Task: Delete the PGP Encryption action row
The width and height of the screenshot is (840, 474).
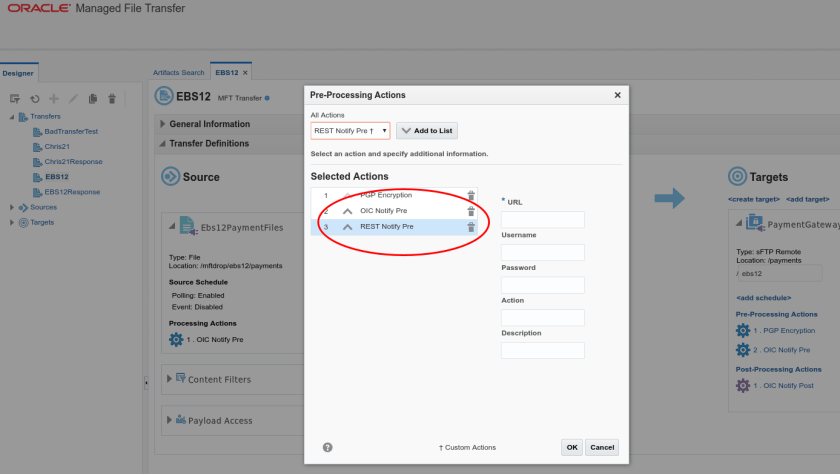Action: tap(471, 196)
